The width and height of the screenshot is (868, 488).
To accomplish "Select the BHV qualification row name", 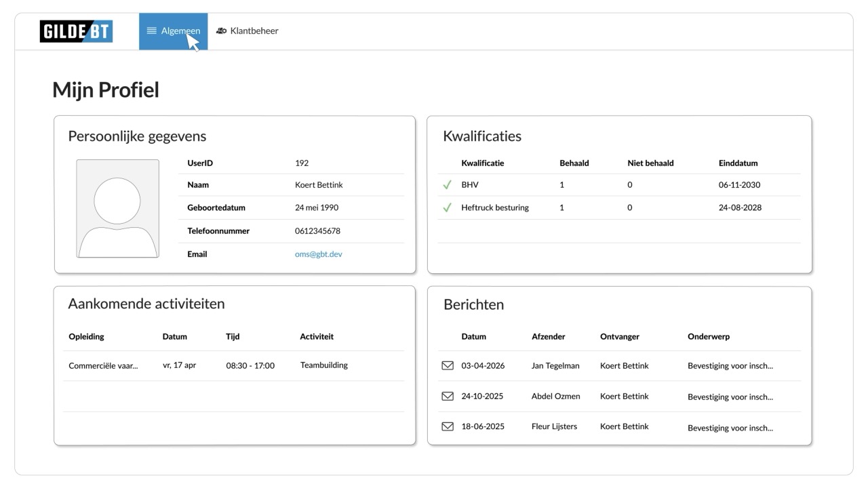I will pyautogui.click(x=470, y=185).
